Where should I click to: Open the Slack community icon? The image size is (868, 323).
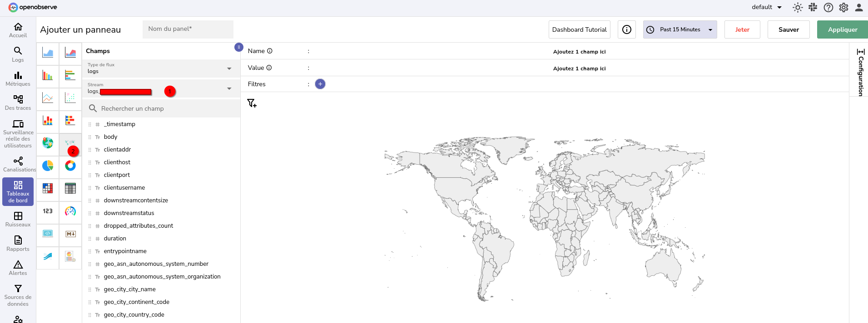(x=813, y=7)
